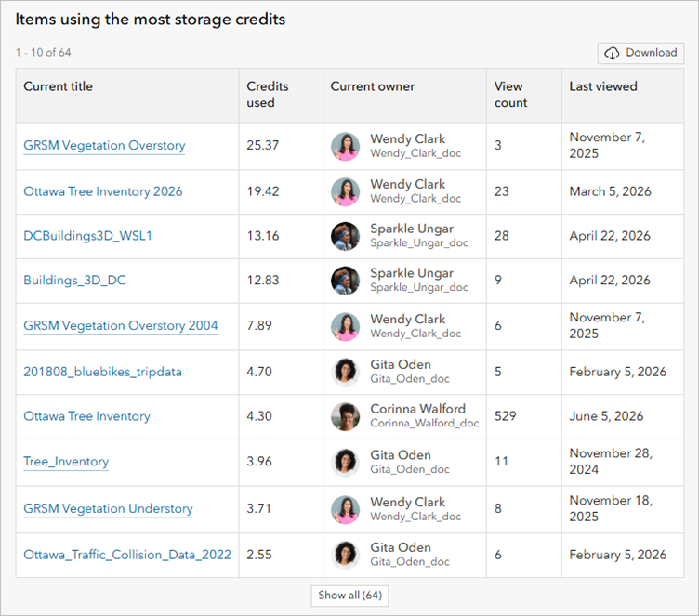Click the November 28, 2024 date
The image size is (699, 616).
(x=612, y=462)
